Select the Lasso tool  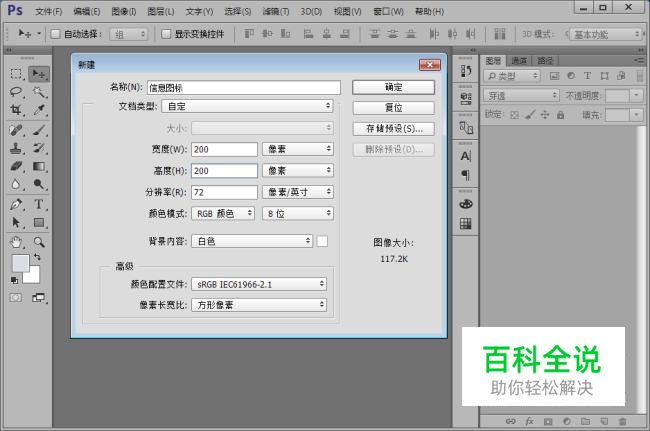[16, 92]
